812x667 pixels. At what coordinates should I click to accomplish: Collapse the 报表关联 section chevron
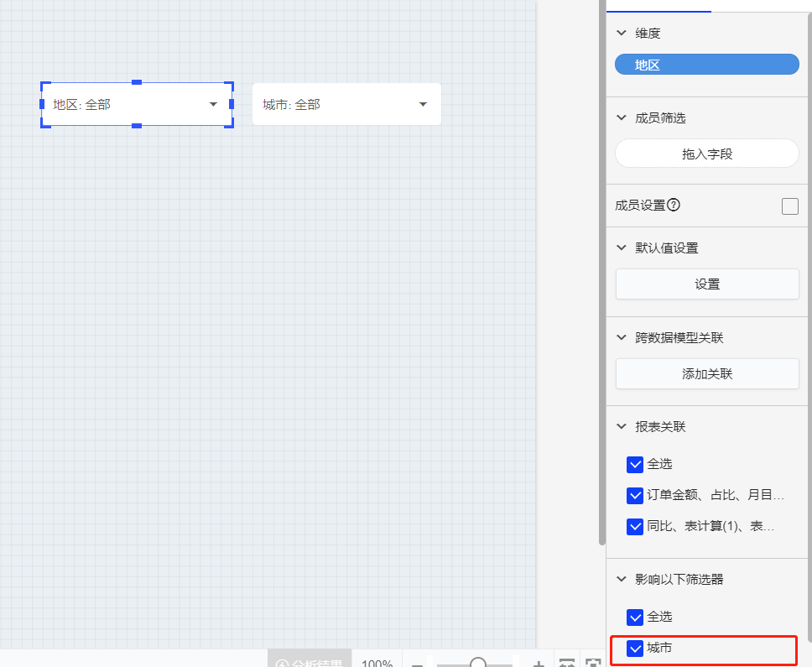pos(622,426)
